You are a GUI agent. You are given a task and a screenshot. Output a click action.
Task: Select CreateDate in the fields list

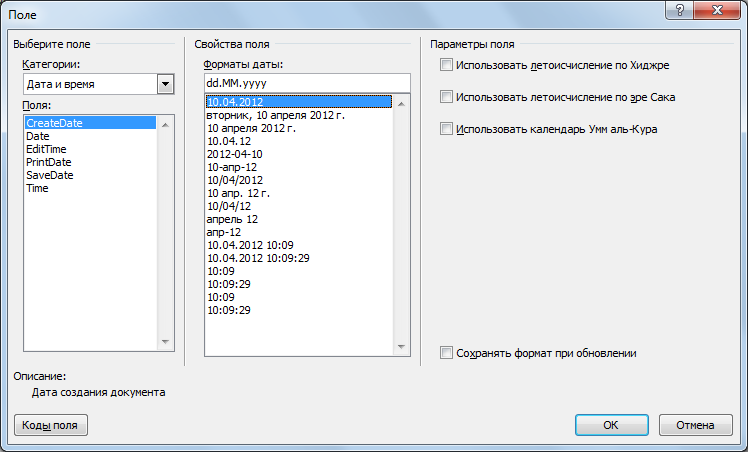click(90, 123)
